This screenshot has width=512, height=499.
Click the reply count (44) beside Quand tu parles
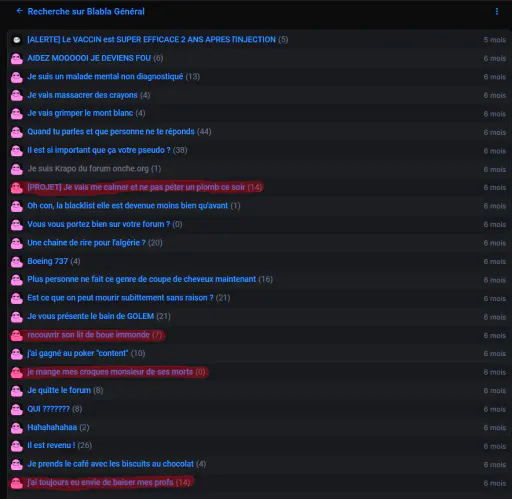[204, 132]
